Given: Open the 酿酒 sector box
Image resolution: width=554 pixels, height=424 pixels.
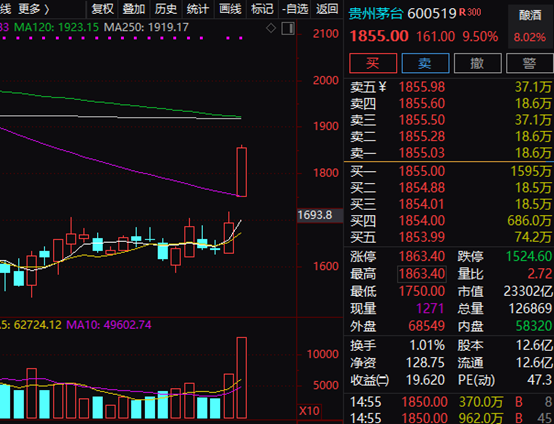Looking at the screenshot, I should [x=530, y=26].
